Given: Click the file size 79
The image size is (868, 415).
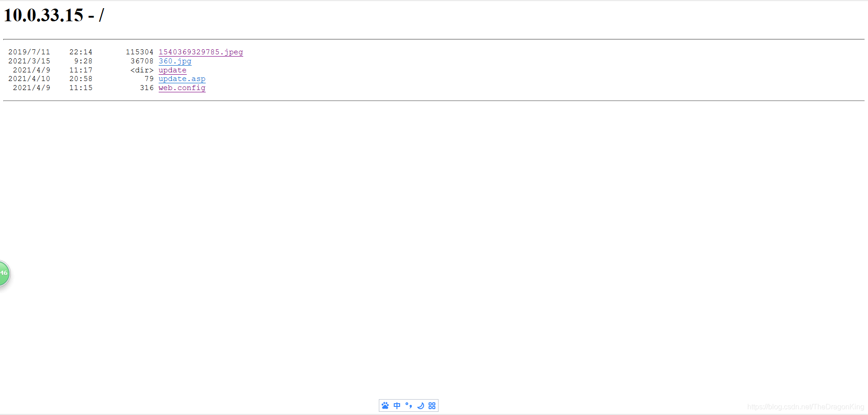Looking at the screenshot, I should (x=149, y=79).
